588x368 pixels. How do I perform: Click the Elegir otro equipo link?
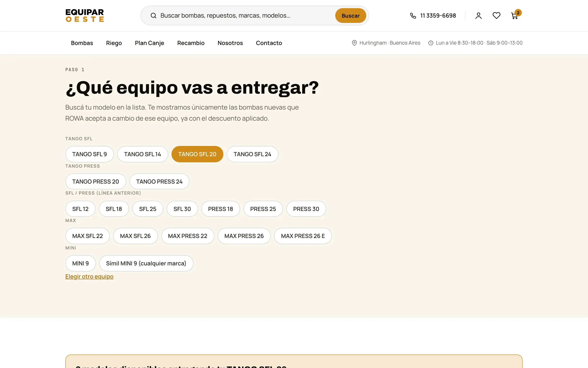[89, 276]
